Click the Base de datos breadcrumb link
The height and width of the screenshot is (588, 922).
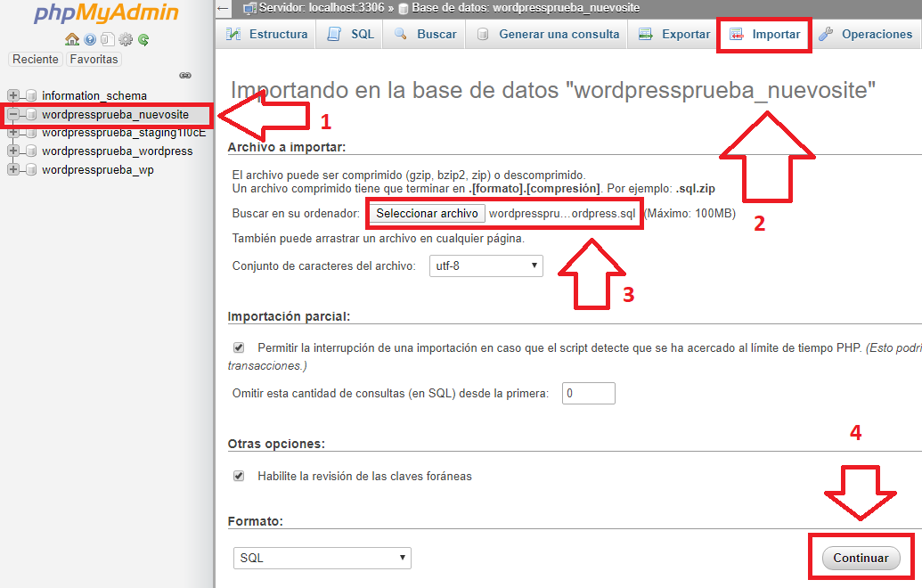(526, 8)
